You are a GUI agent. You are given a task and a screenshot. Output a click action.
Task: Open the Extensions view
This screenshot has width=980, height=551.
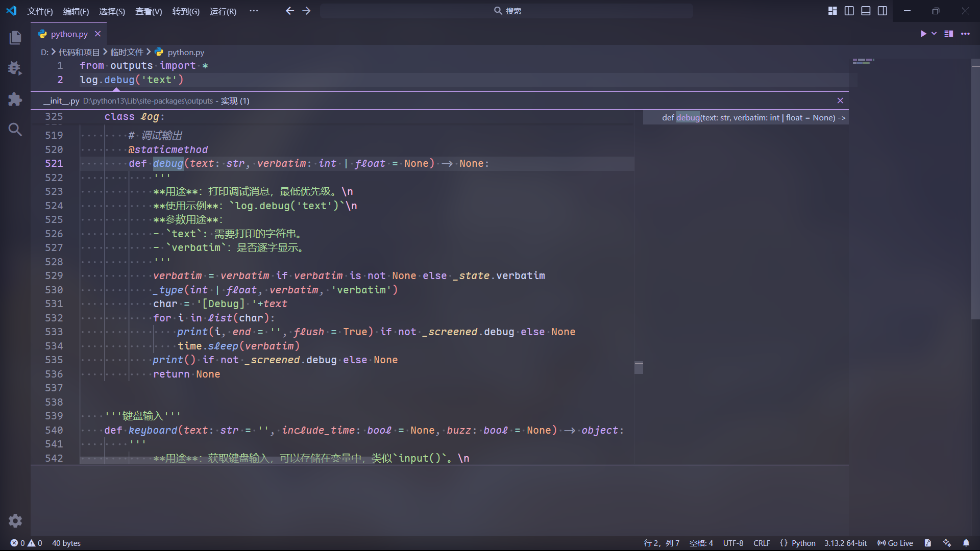pos(15,99)
